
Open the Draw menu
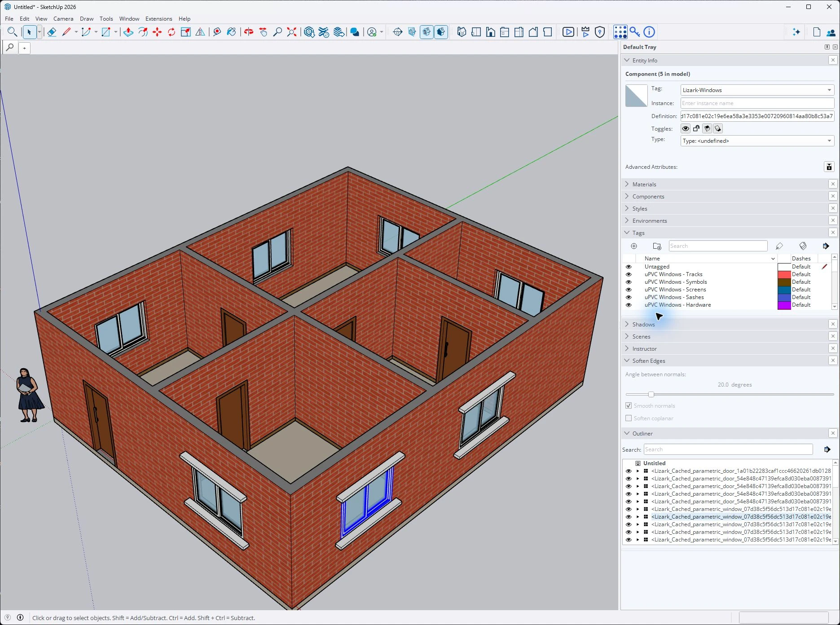coord(87,18)
